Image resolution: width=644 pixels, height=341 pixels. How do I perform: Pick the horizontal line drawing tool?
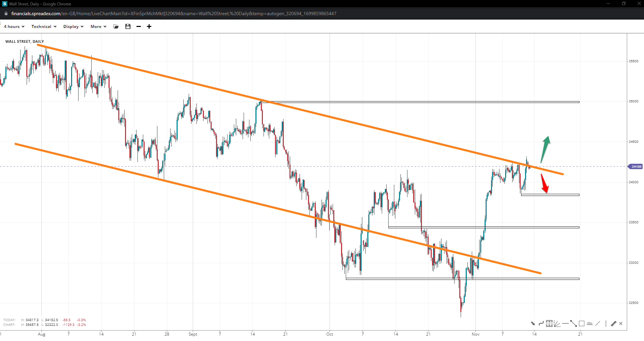click(x=565, y=323)
